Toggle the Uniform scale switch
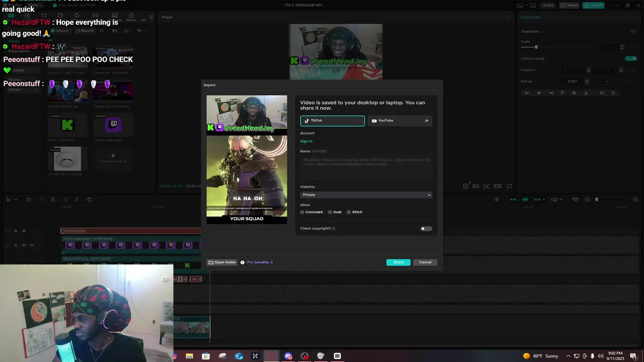Screen dimensions: 644x362 point(631,58)
